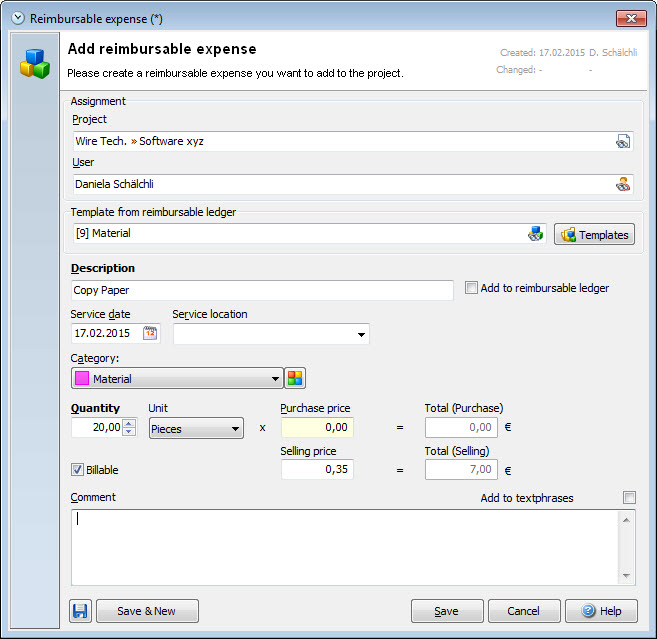Open Help for this dialog
Screen dimensions: 657x639
coord(601,611)
